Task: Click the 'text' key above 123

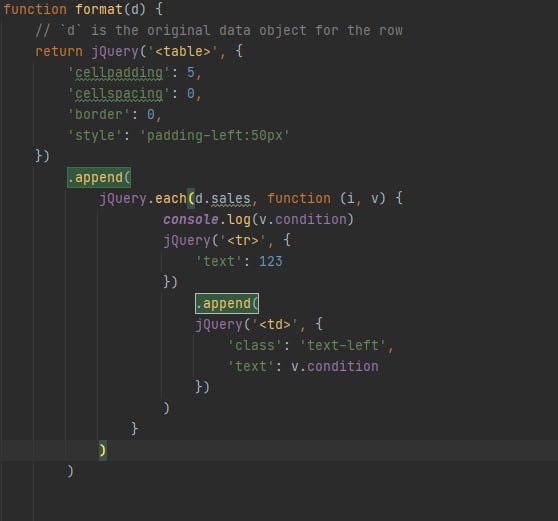Action: coord(219,262)
